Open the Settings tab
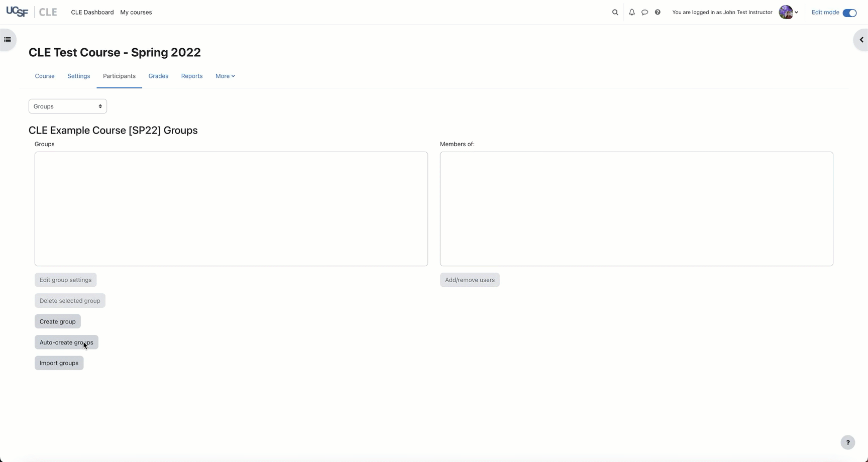This screenshot has width=868, height=462. click(x=79, y=76)
